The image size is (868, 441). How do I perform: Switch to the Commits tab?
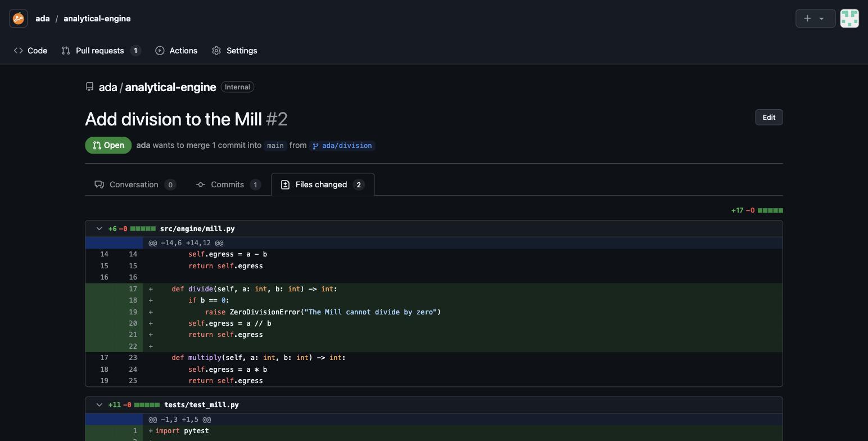point(228,184)
